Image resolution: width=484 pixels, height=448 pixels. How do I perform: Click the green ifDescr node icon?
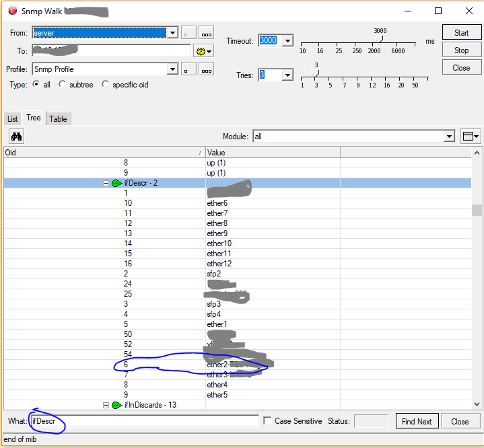pyautogui.click(x=116, y=183)
